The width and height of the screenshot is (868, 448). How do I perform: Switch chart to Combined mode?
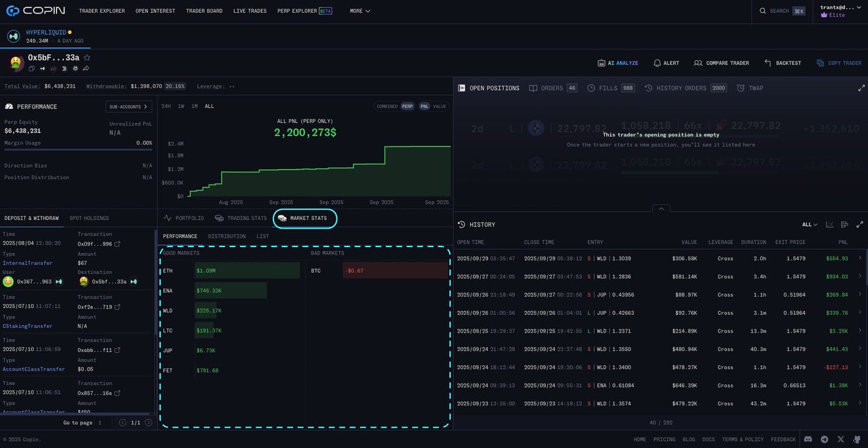[x=387, y=107]
